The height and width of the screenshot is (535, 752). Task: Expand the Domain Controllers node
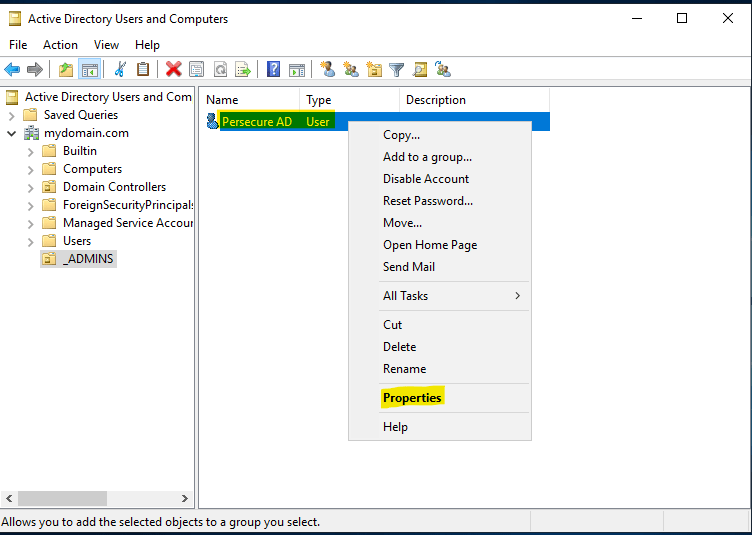coord(30,187)
